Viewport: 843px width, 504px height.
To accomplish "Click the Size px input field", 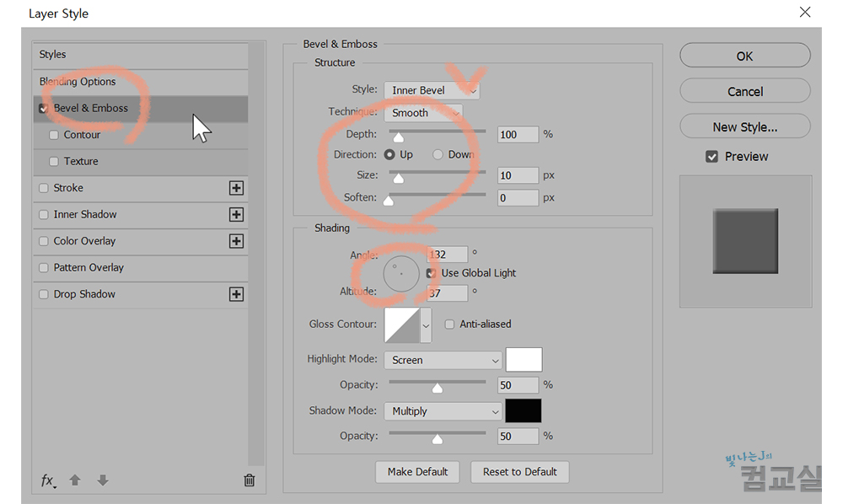I will (x=518, y=175).
